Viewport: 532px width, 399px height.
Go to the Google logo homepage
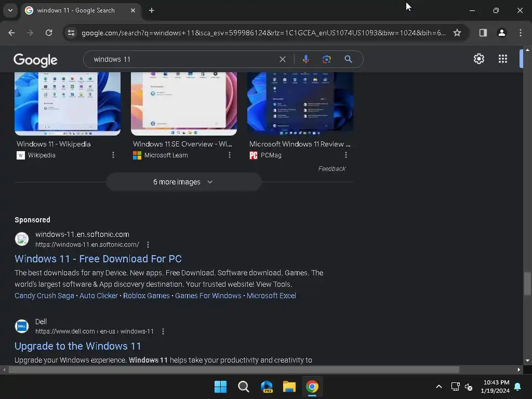(35, 60)
